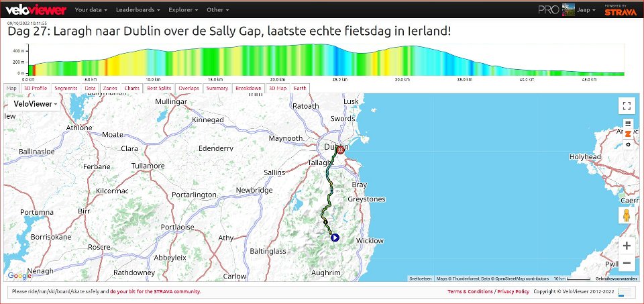The width and height of the screenshot is (644, 304).
Task: Switch to the 3D Profile tab
Action: pos(35,88)
